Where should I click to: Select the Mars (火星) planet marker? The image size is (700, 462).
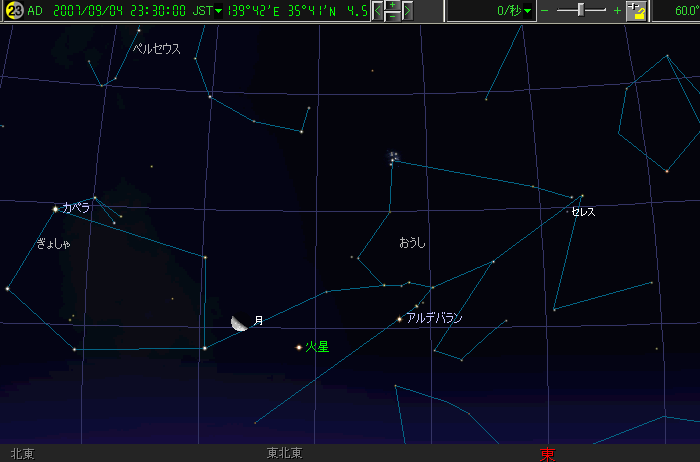(x=298, y=348)
